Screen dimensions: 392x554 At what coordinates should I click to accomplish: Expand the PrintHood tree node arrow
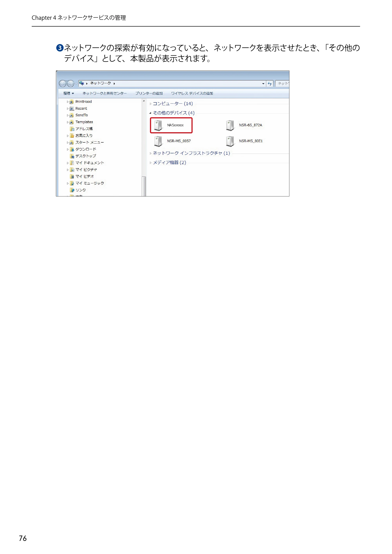click(68, 102)
